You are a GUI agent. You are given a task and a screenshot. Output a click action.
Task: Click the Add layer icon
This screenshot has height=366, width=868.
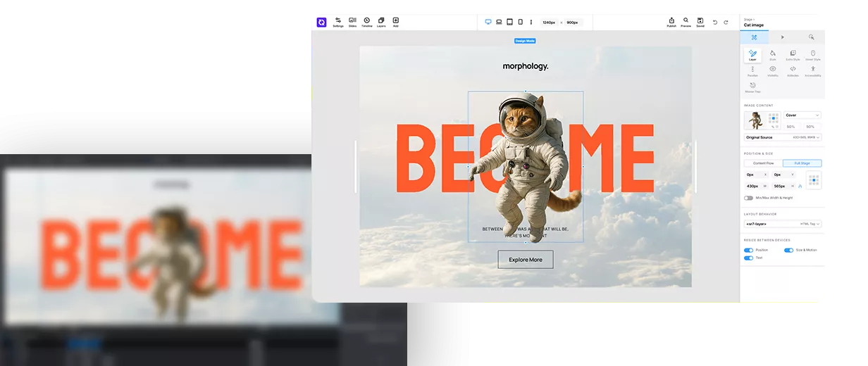click(395, 22)
